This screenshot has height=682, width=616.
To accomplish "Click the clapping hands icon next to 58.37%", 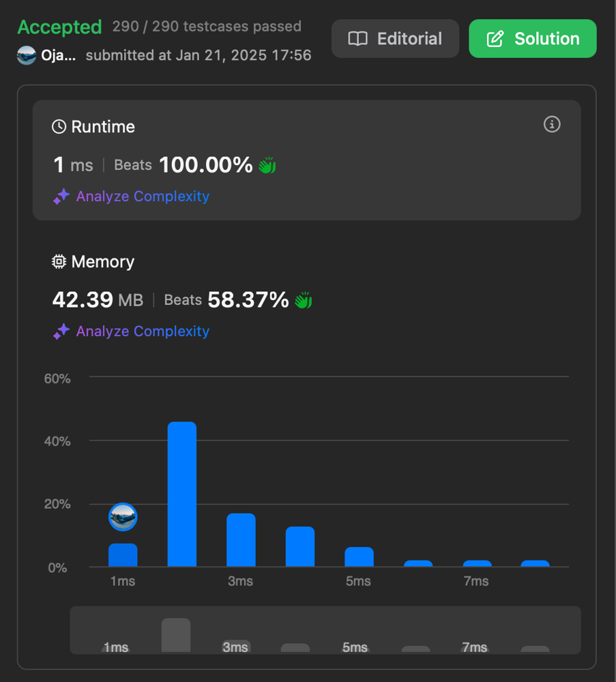I will (303, 300).
